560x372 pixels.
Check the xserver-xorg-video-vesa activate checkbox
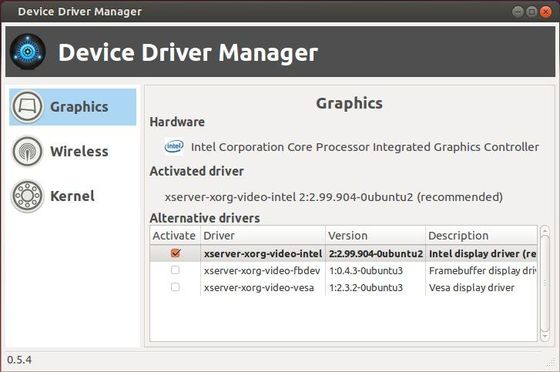(175, 287)
